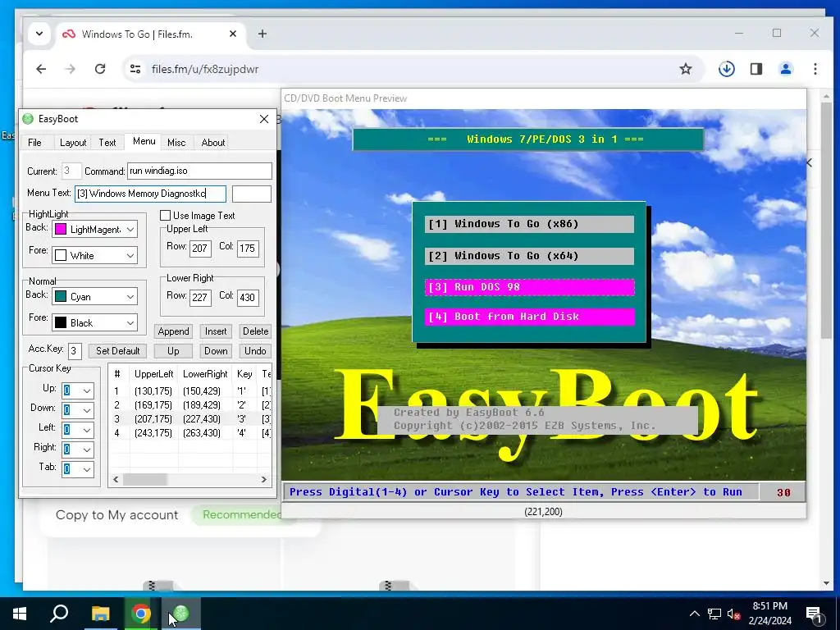The image size is (840, 630).
Task: Open Windows Start menu
Action: pyautogui.click(x=20, y=614)
